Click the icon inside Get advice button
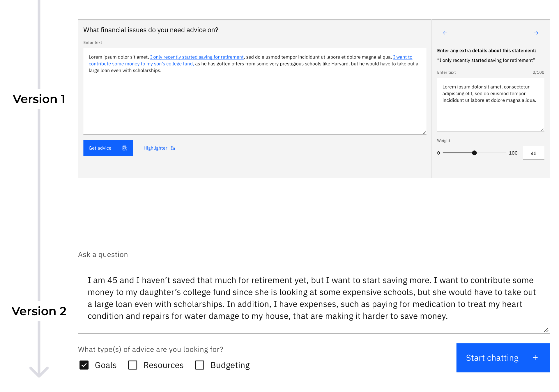This screenshot has height=392, width=559. click(125, 148)
